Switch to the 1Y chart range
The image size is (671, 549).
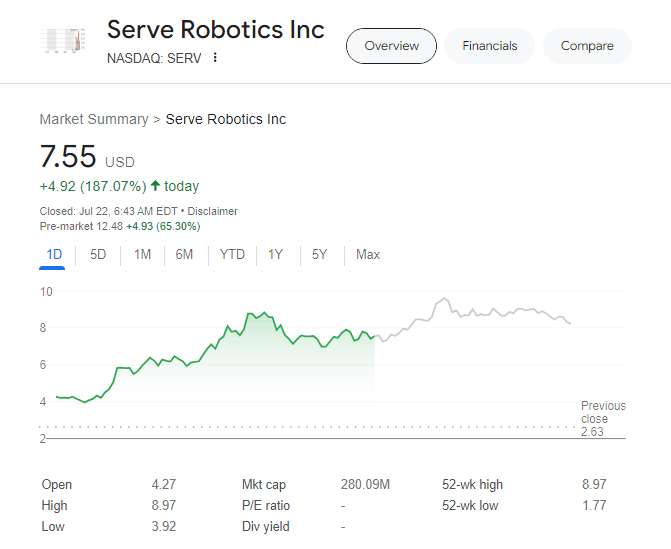tap(275, 255)
